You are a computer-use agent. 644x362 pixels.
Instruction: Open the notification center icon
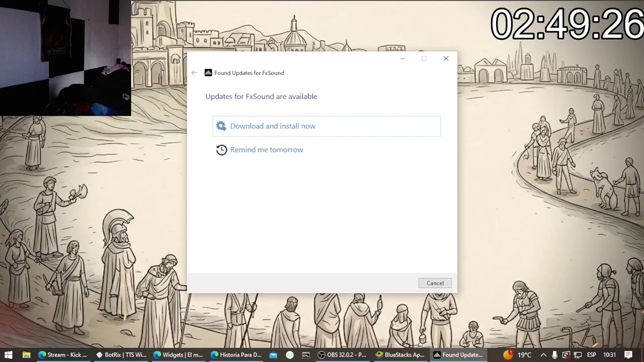click(628, 355)
